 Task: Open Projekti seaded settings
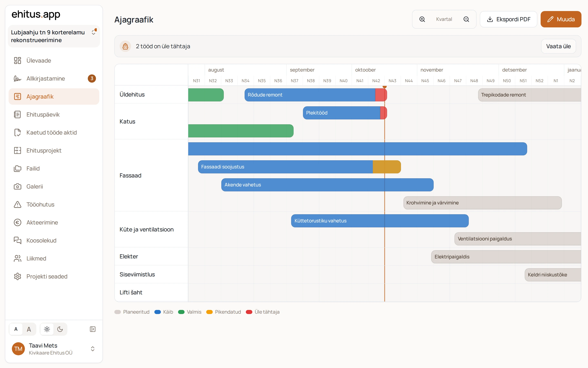54,276
